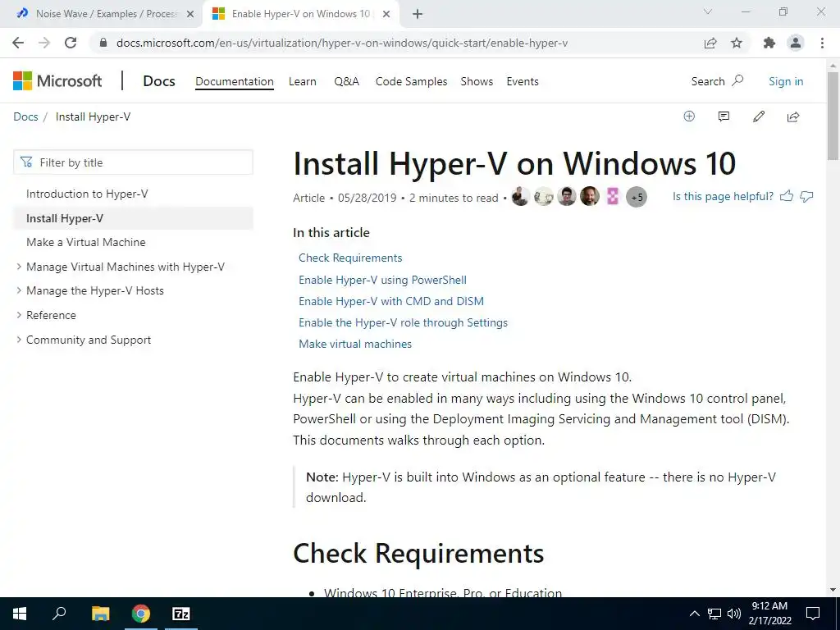Jump to Check Requirements link
The width and height of the screenshot is (840, 630).
pos(350,258)
